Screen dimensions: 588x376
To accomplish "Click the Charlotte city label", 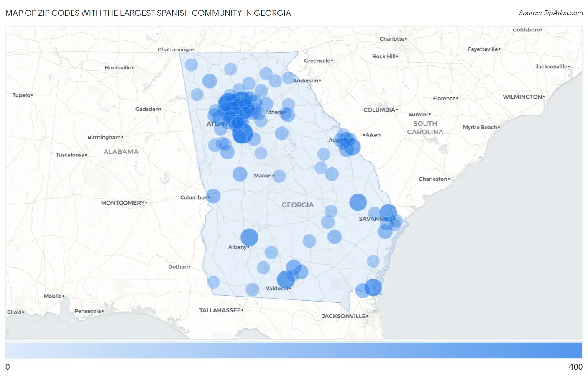I will (x=393, y=39).
